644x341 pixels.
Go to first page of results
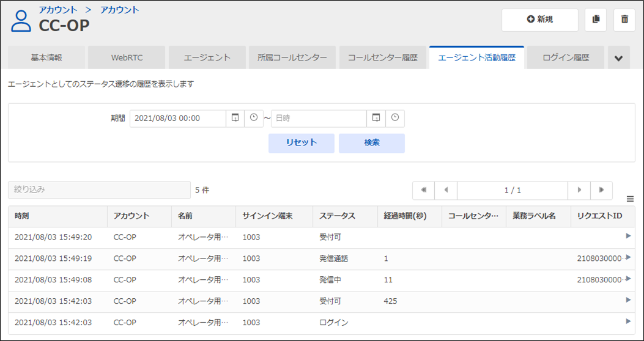pos(423,191)
